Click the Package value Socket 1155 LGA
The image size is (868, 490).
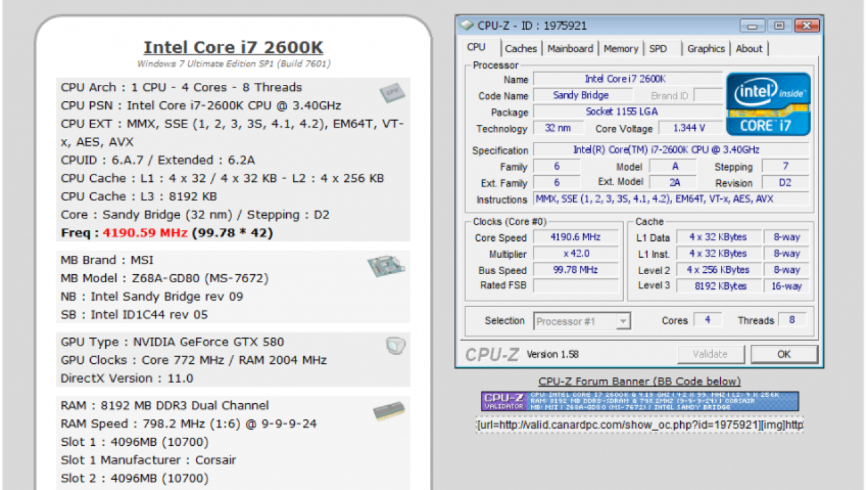(627, 112)
